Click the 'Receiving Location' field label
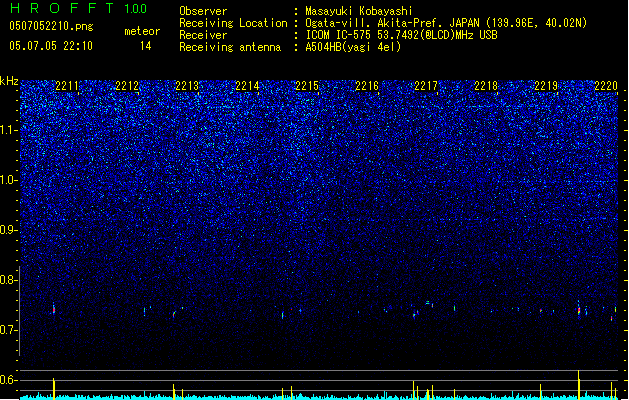This screenshot has width=629, height=400. [233, 23]
